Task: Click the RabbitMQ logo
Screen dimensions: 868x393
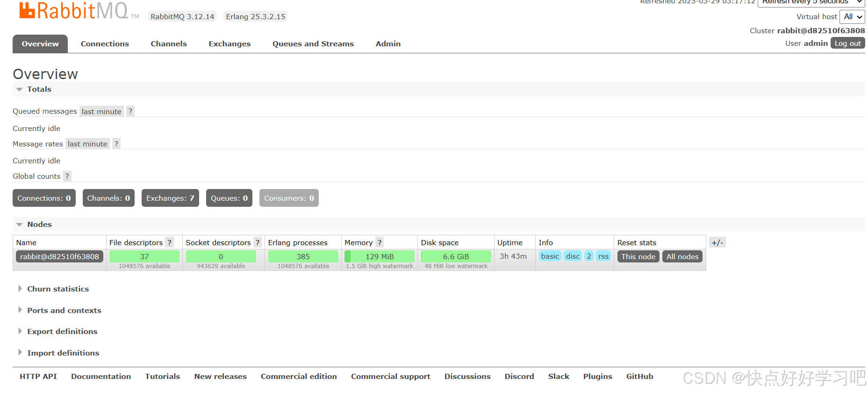Action: coord(79,10)
